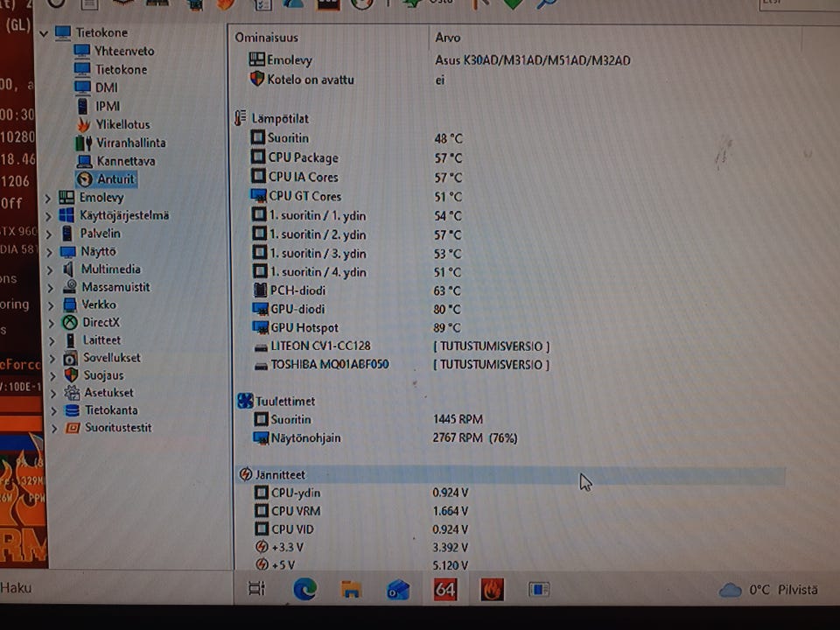
Task: Click the FurMark flame taskbar icon
Action: [492, 590]
